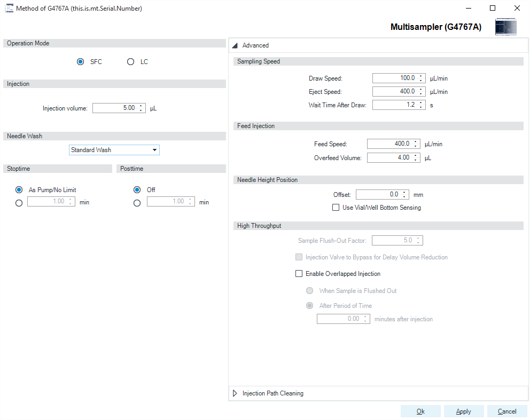Confirm settings with Ok button
530x420 pixels.
point(420,411)
